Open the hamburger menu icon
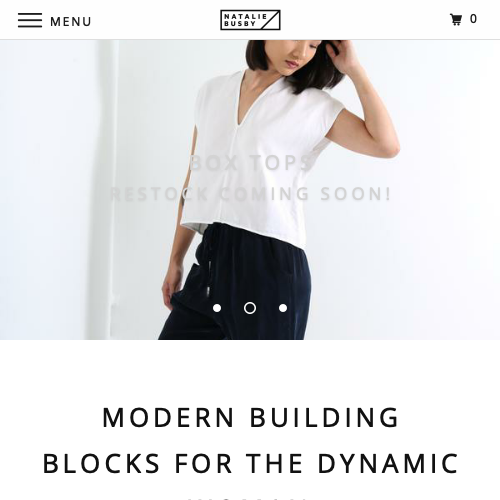Viewport: 500px width, 500px height. tap(30, 20)
